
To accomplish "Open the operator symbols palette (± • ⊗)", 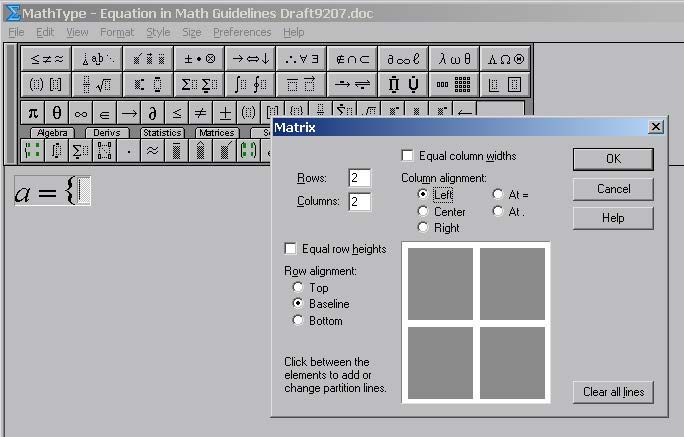I will tap(199, 59).
